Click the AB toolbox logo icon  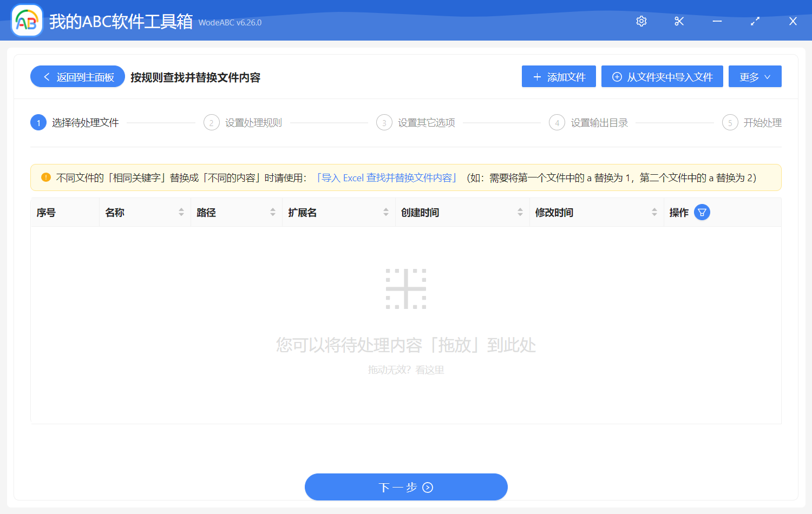27,20
